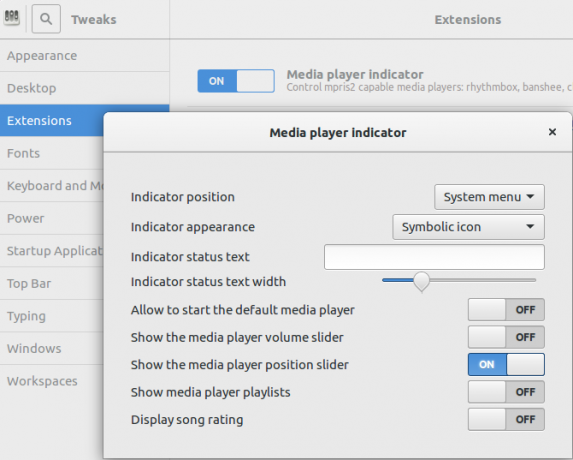573x460 pixels.
Task: Open search with the magnifier icon
Action: click(46, 19)
